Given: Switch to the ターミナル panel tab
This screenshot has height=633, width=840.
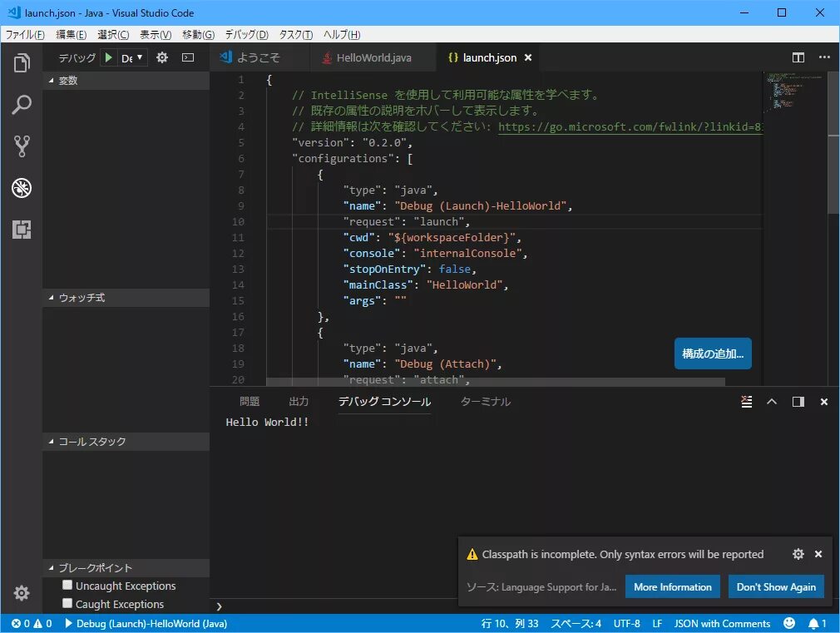Looking at the screenshot, I should coord(486,402).
